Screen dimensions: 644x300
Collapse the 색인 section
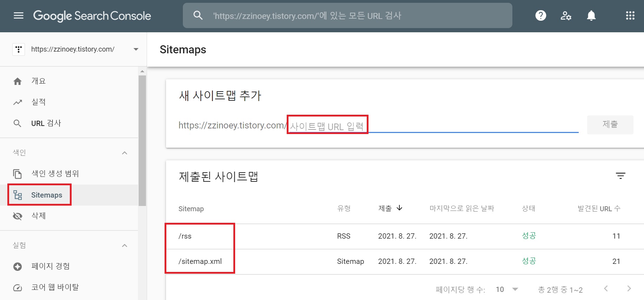point(125,153)
